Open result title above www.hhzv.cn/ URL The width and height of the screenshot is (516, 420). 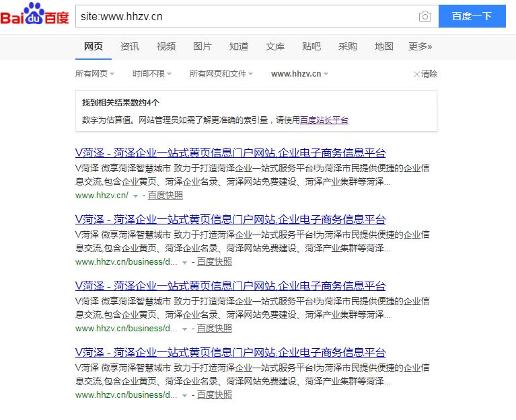pyautogui.click(x=230, y=153)
